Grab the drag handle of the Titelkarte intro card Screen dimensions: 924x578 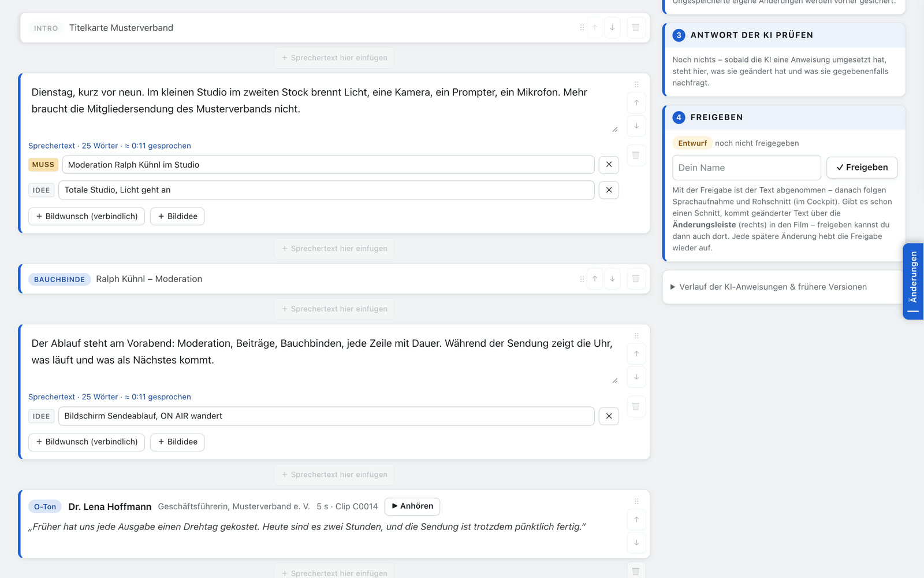coord(582,28)
